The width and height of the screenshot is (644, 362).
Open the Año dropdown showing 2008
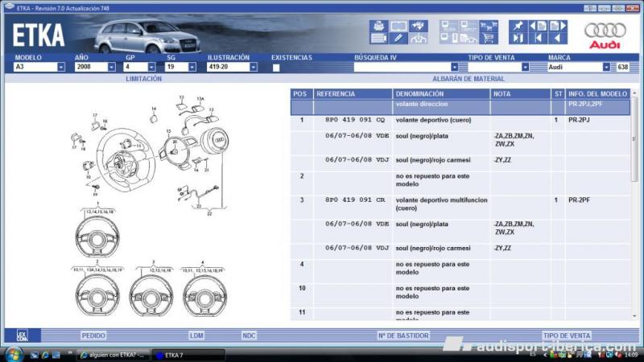point(111,67)
